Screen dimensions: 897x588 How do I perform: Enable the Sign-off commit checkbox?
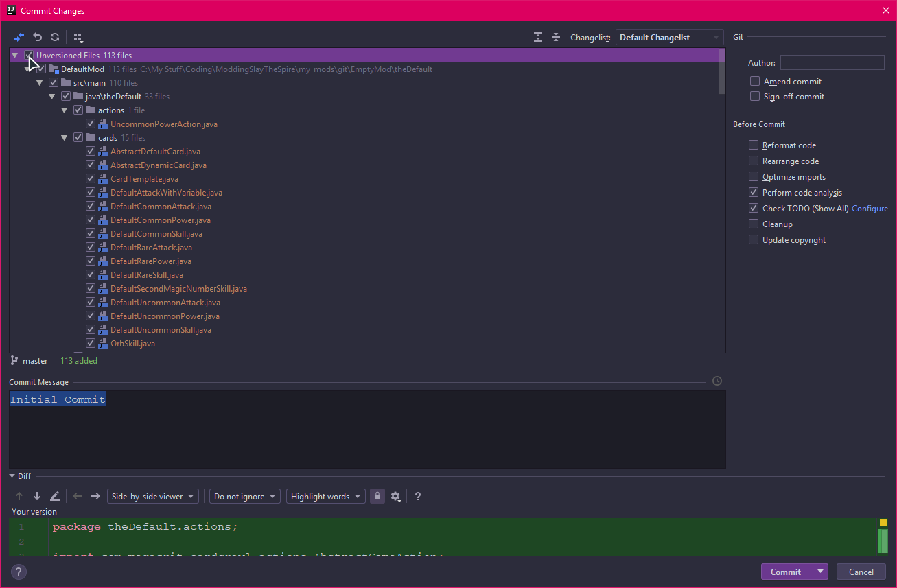coord(755,96)
